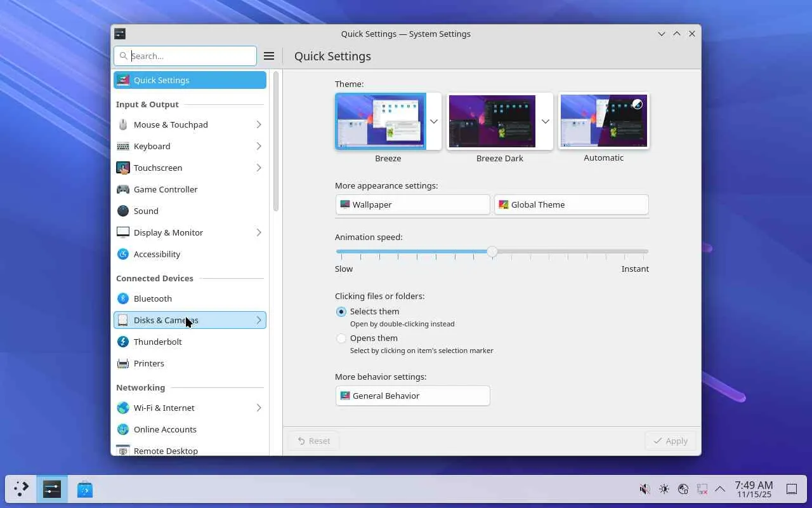
Task: Select the Automatic theme thumbnail
Action: [604, 121]
